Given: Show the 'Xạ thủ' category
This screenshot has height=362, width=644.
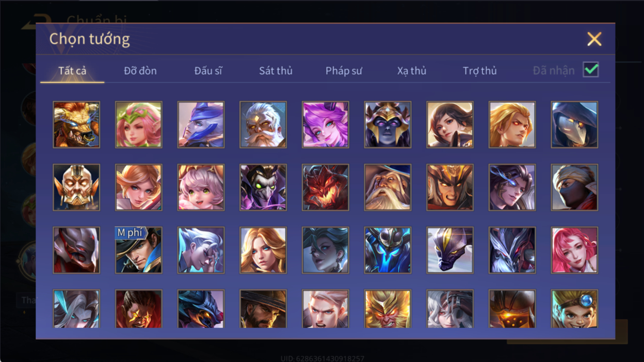Looking at the screenshot, I should click(412, 71).
